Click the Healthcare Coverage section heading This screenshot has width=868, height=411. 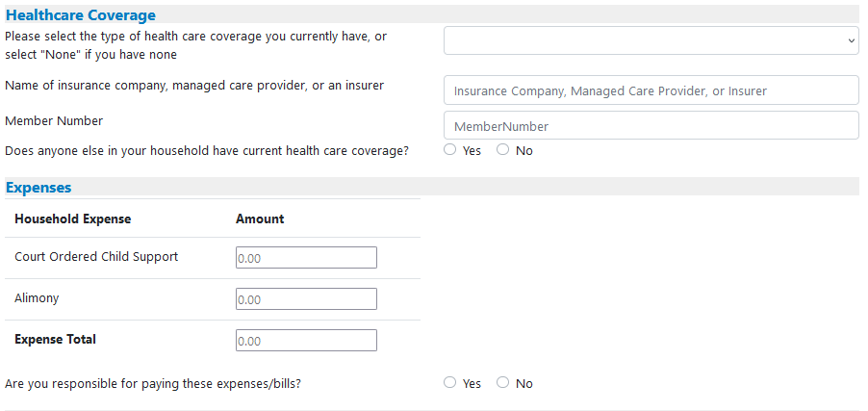(x=81, y=15)
